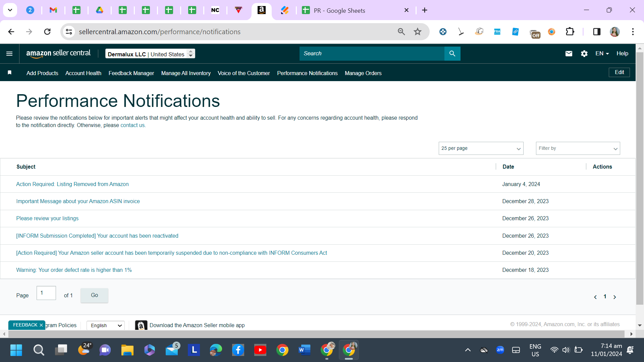The image size is (644, 362).
Task: Go back in browser history
Action: point(11,32)
